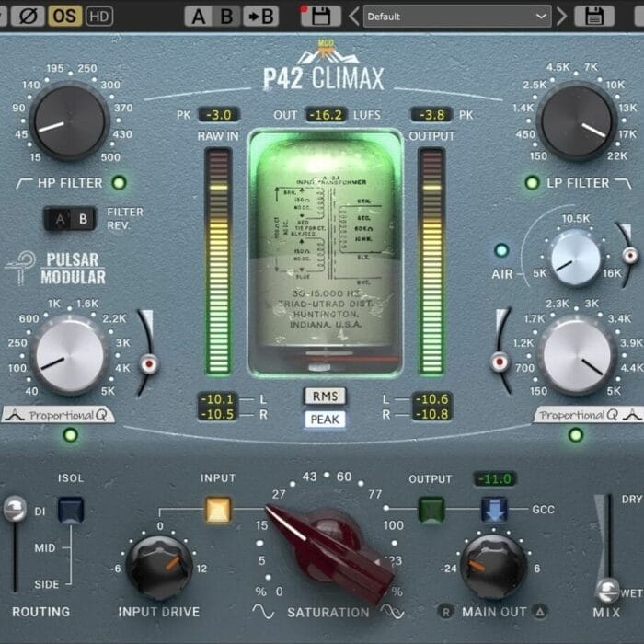Screen dimensions: 644x644
Task: Toggle the GCC blue arrow button
Action: 494,510
